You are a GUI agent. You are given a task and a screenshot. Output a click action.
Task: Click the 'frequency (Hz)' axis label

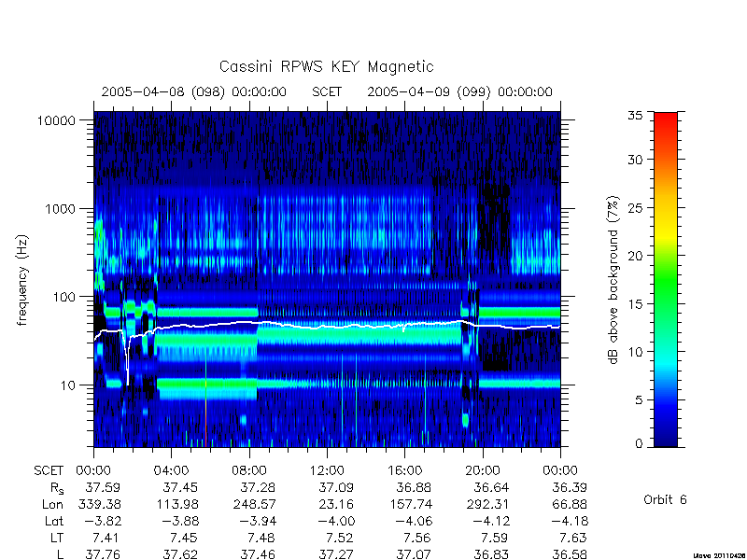22,280
